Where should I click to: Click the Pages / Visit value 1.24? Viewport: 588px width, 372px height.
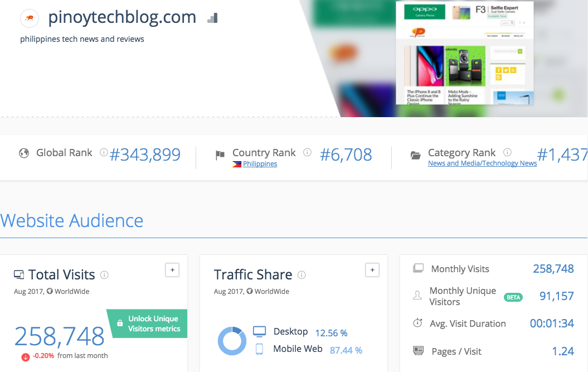pyautogui.click(x=563, y=351)
